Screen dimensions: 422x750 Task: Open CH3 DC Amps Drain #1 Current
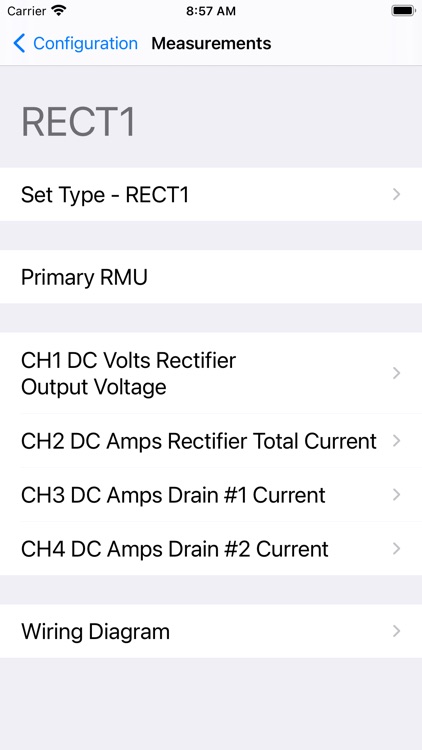(211, 495)
